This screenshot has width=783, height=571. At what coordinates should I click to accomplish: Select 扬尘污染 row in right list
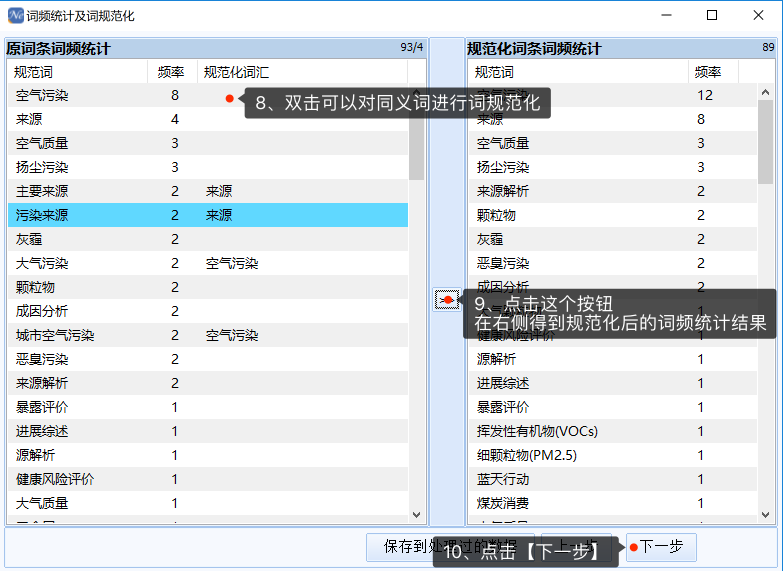click(x=613, y=167)
